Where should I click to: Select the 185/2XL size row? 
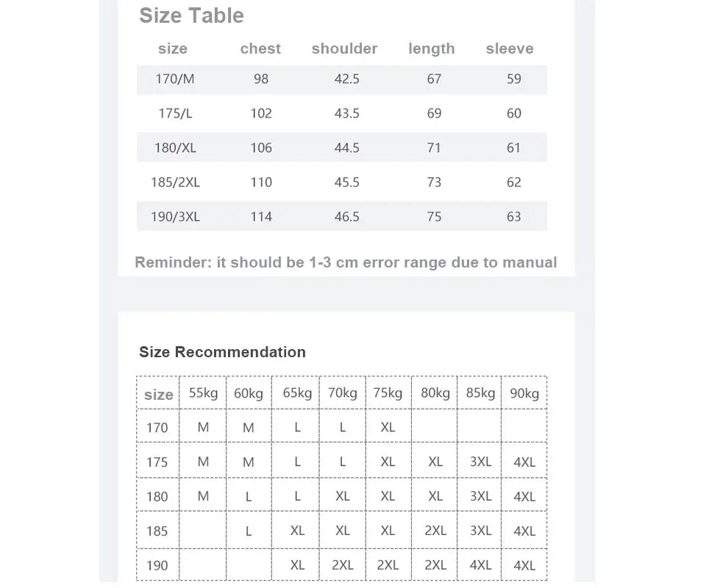pos(342,182)
